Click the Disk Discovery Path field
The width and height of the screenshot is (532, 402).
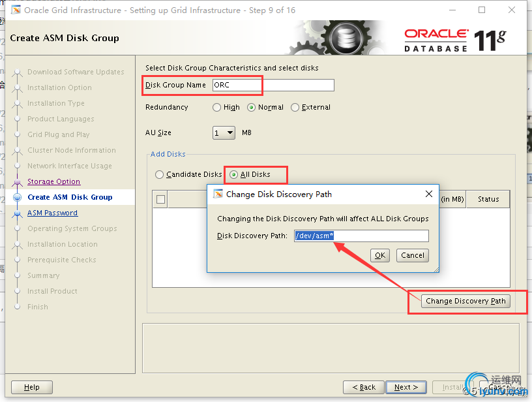361,236
